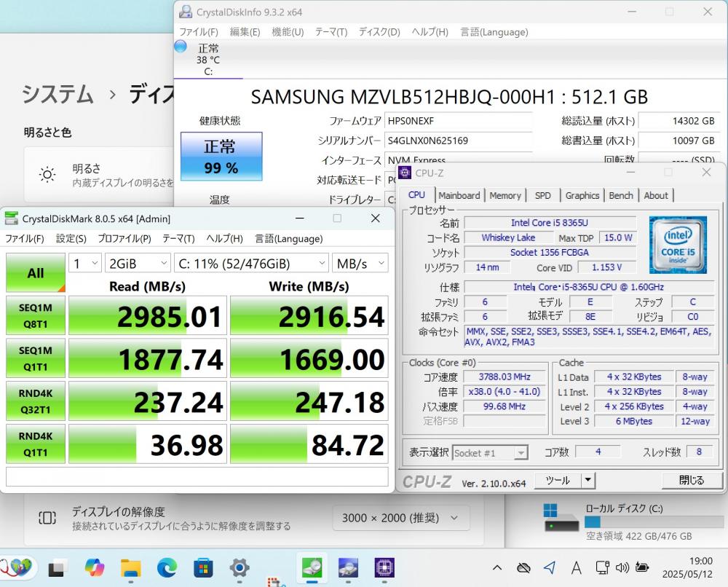Image resolution: width=728 pixels, height=587 pixels.
Task: Run all benchmarks with the All button
Action: tap(36, 272)
